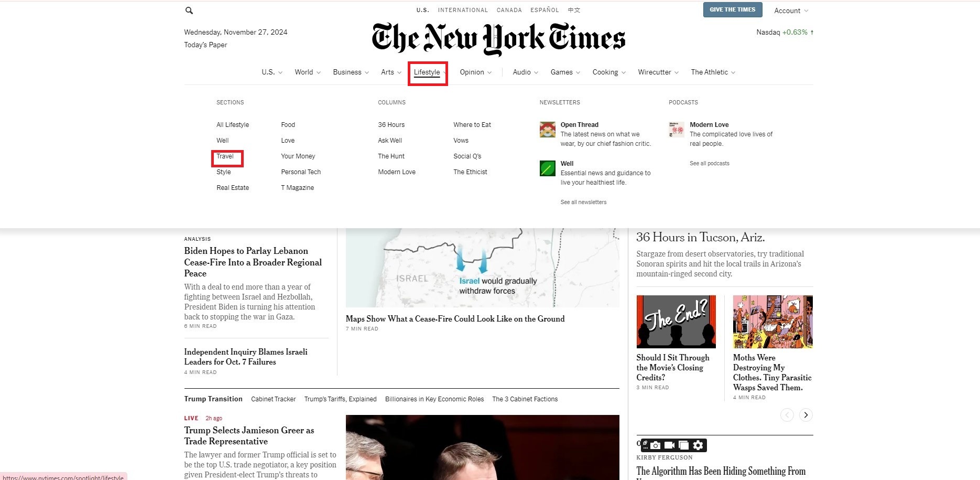Viewport: 980px width, 480px height.
Task: Open the Today's Paper link
Action: click(205, 45)
